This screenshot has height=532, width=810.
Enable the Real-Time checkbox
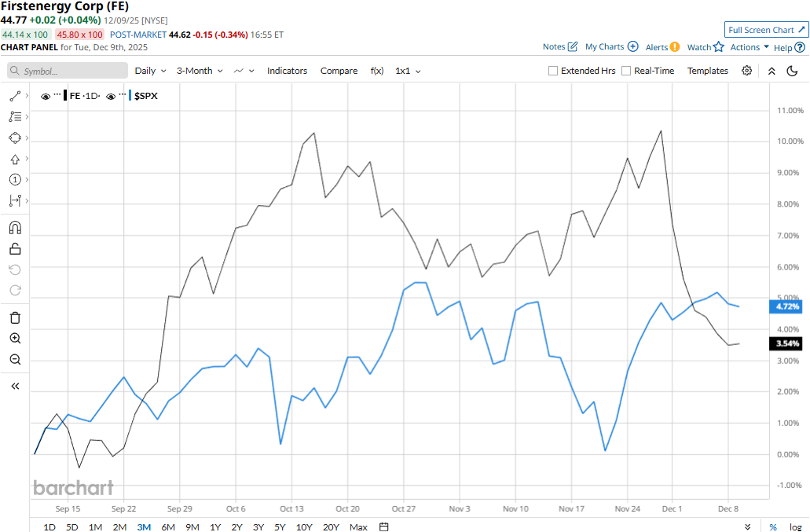(x=626, y=71)
